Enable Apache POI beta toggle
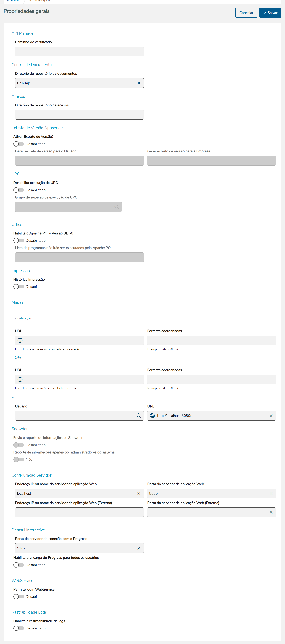 pos(19,240)
